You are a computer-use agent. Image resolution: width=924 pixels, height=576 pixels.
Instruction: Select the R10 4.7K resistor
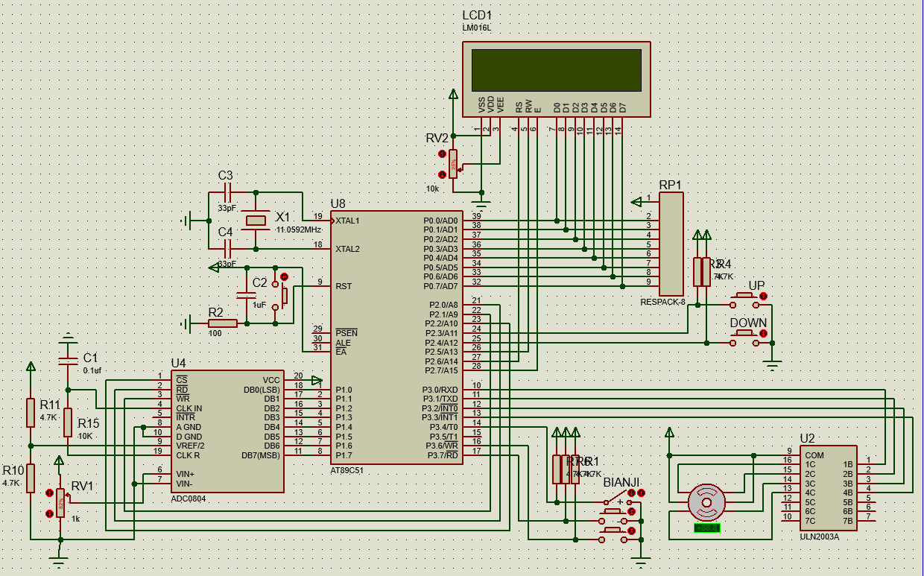point(30,478)
